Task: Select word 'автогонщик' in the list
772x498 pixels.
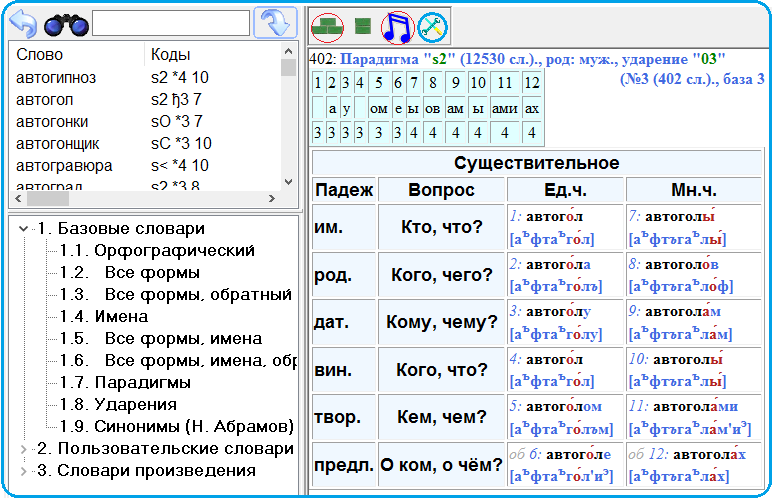Action: pos(58,144)
